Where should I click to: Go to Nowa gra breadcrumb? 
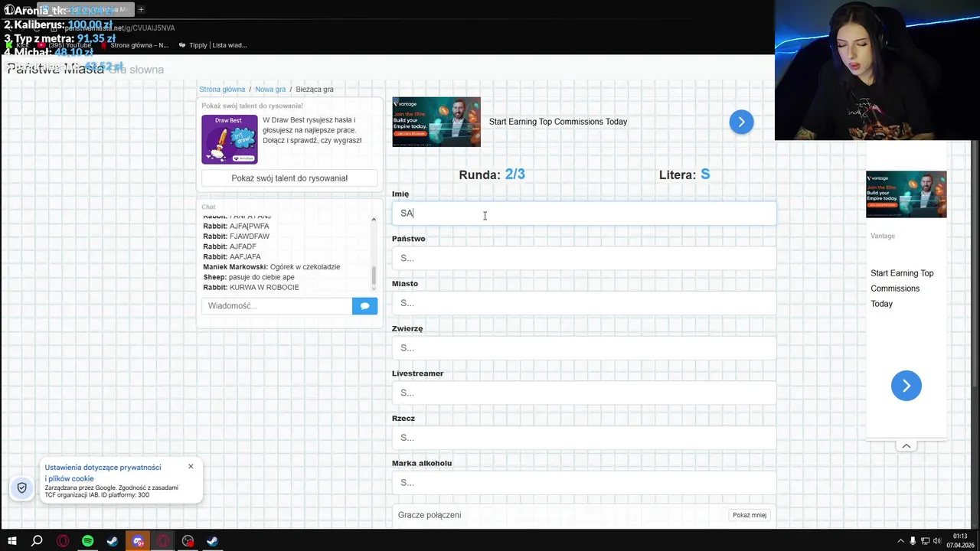coord(270,90)
